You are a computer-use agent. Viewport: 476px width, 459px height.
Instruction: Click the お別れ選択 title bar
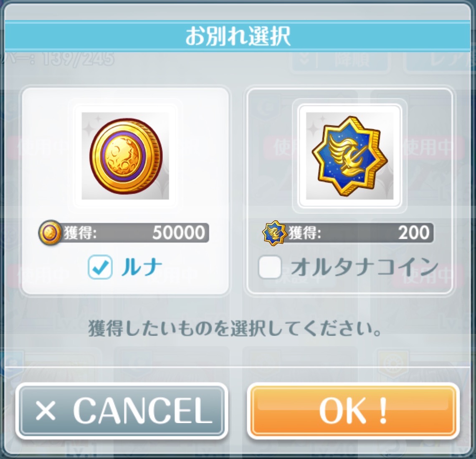pos(238,36)
